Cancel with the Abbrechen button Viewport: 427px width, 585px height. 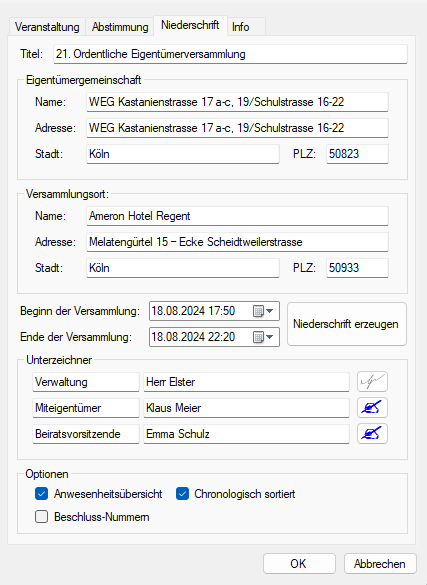pos(380,563)
